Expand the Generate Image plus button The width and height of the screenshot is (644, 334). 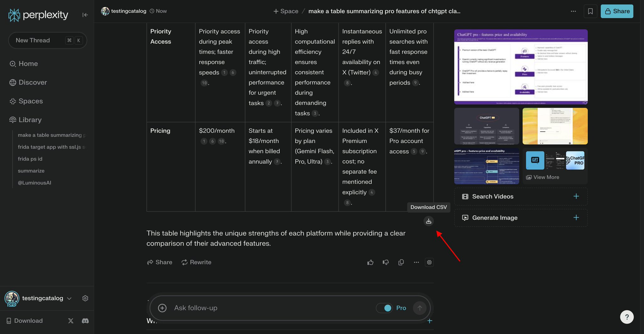(576, 217)
